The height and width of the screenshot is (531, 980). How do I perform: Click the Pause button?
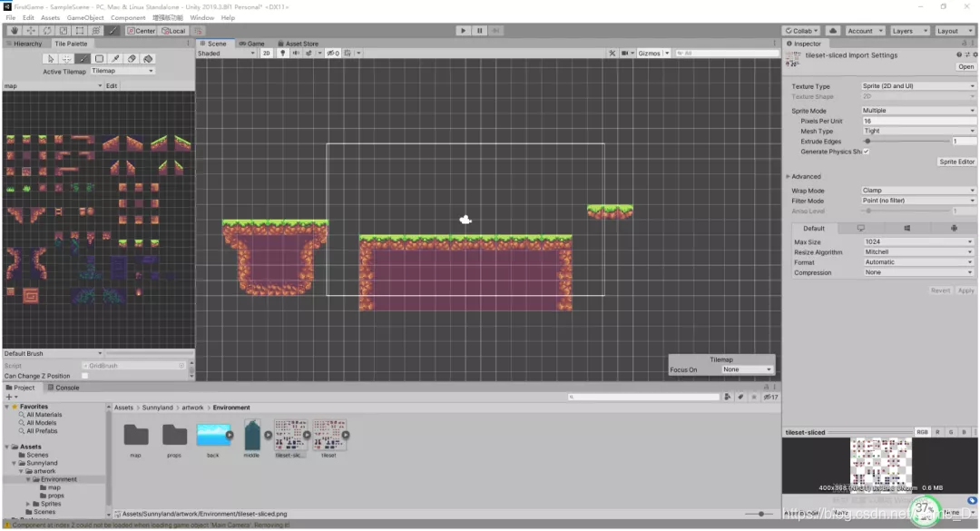[479, 31]
